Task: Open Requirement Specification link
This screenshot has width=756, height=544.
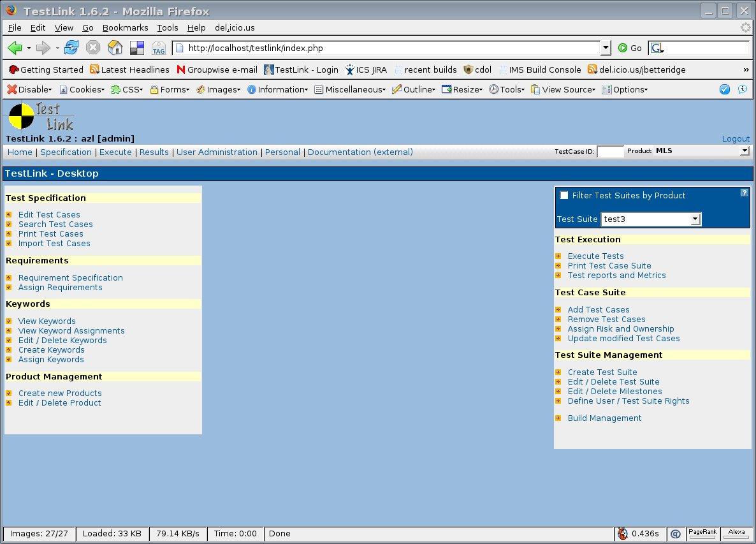Action: [x=70, y=278]
